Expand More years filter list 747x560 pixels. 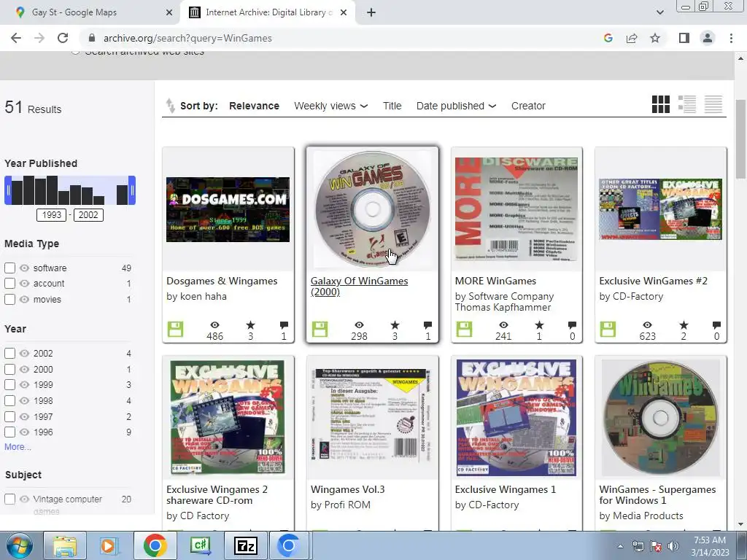(x=18, y=447)
